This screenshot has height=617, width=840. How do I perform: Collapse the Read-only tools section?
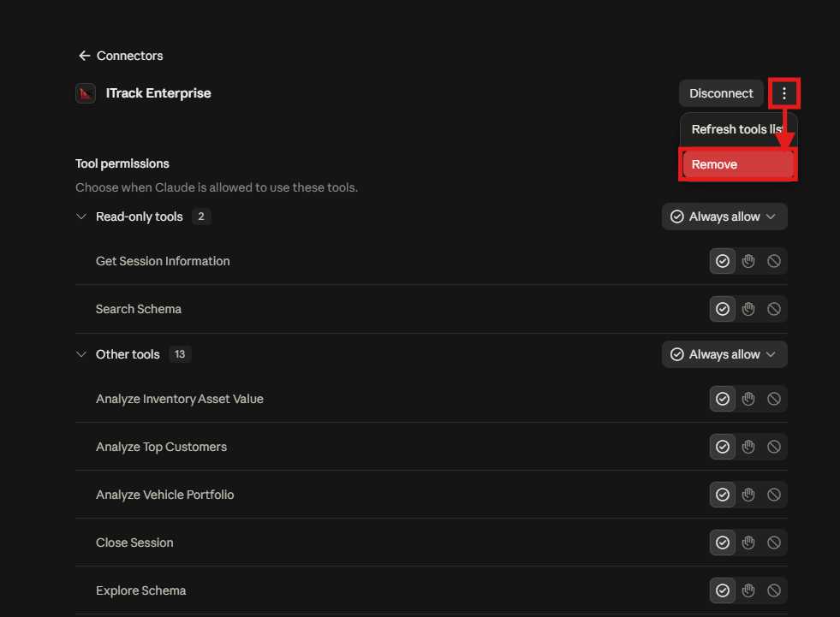[x=81, y=217]
